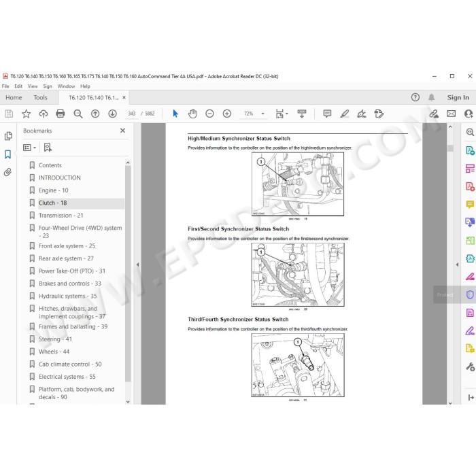
Task: Click the Save file icon in toolbar
Action: [9, 114]
